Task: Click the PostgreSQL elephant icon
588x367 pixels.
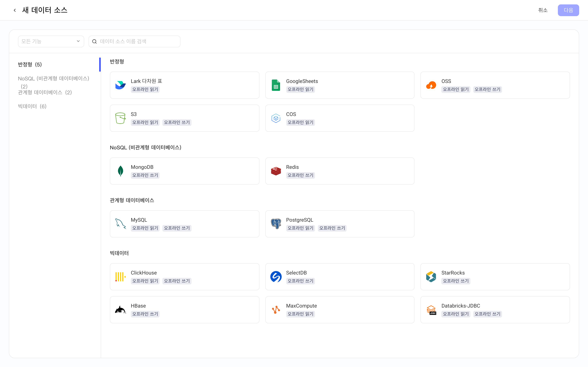Action: (x=276, y=224)
